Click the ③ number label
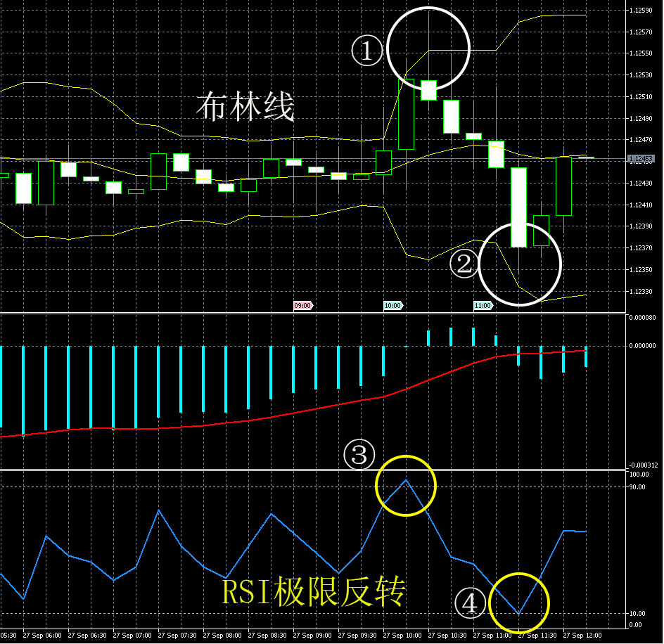Screen dimensions: 664x644 click(x=359, y=456)
